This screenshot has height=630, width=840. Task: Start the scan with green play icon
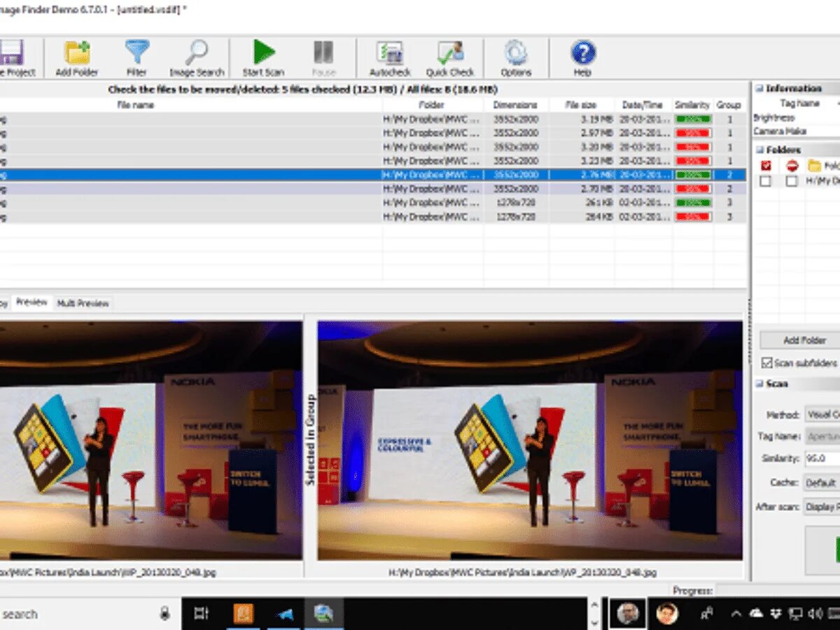tap(264, 53)
